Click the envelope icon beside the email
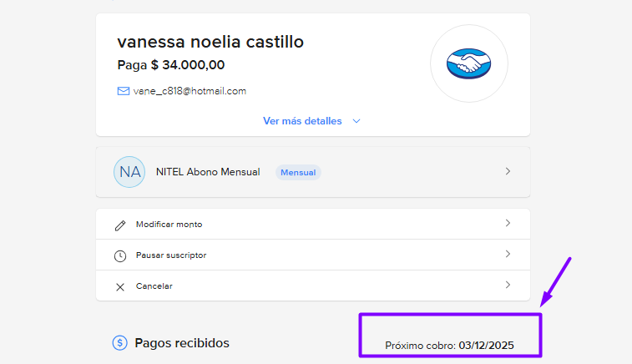The image size is (632, 364). (x=123, y=91)
